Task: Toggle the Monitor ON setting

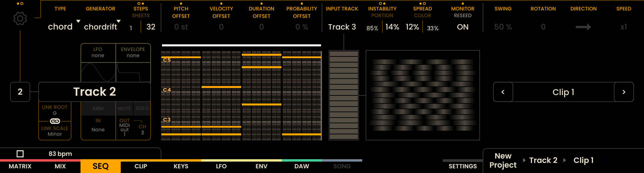Action: [463, 27]
